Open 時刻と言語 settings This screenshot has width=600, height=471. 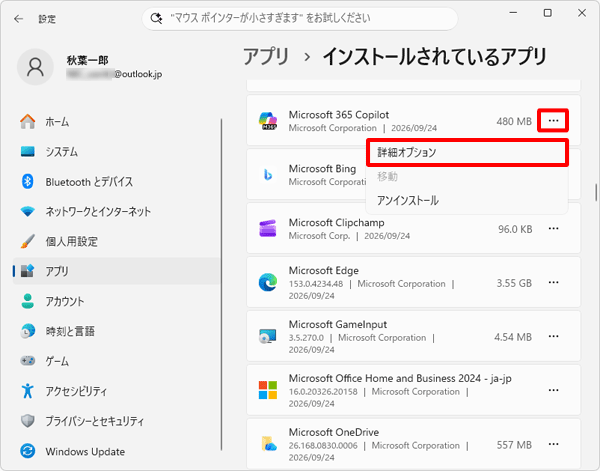[x=117, y=331]
